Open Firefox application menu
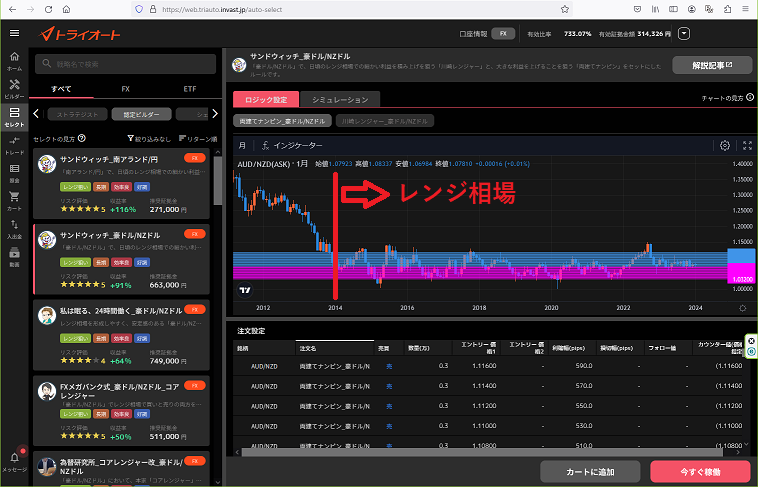 (745, 9)
